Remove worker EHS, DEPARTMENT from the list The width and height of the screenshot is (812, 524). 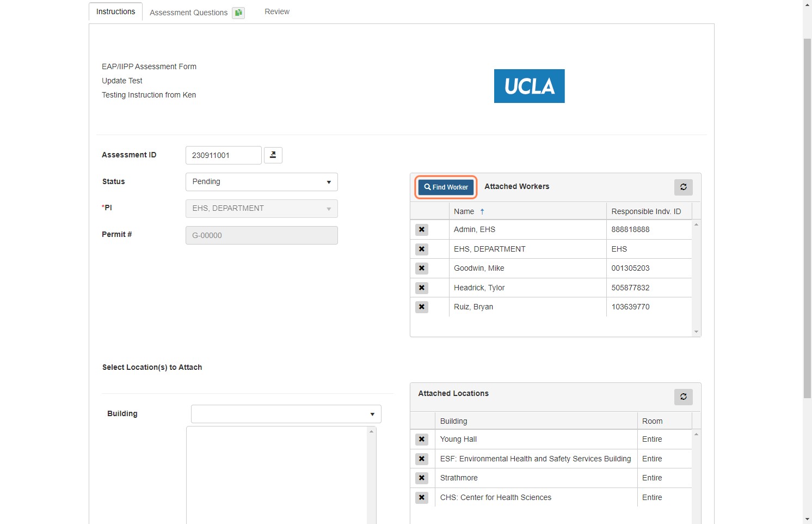(x=422, y=249)
